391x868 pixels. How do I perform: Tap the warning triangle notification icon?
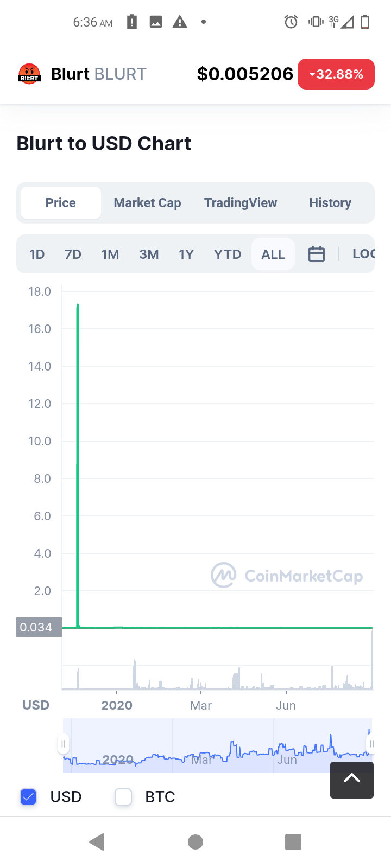point(180,22)
